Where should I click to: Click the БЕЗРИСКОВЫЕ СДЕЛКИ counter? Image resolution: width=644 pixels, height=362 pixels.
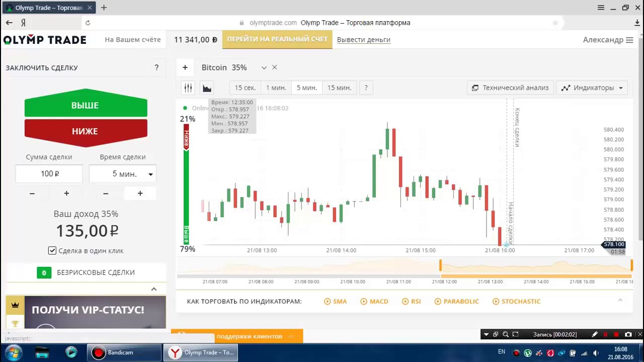click(44, 273)
